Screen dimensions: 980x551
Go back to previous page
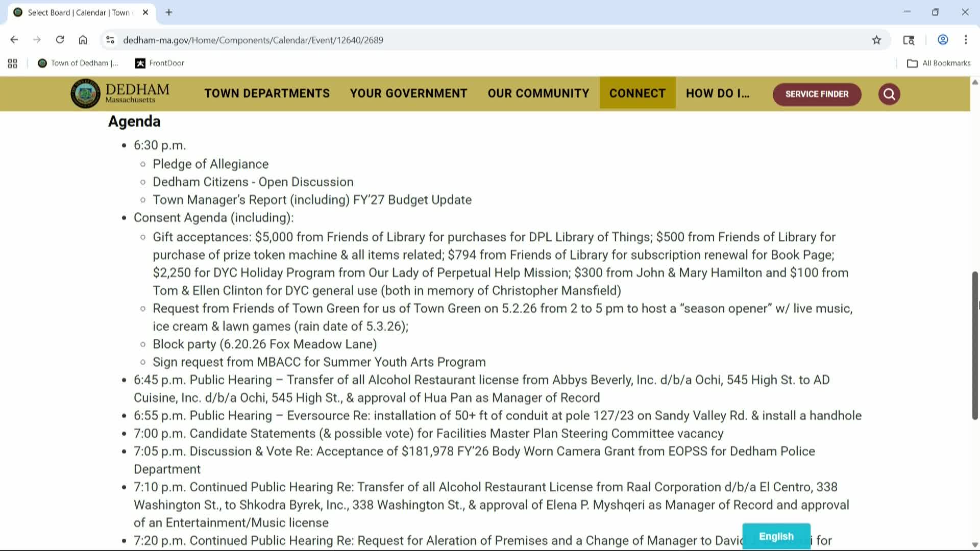pos(14,40)
